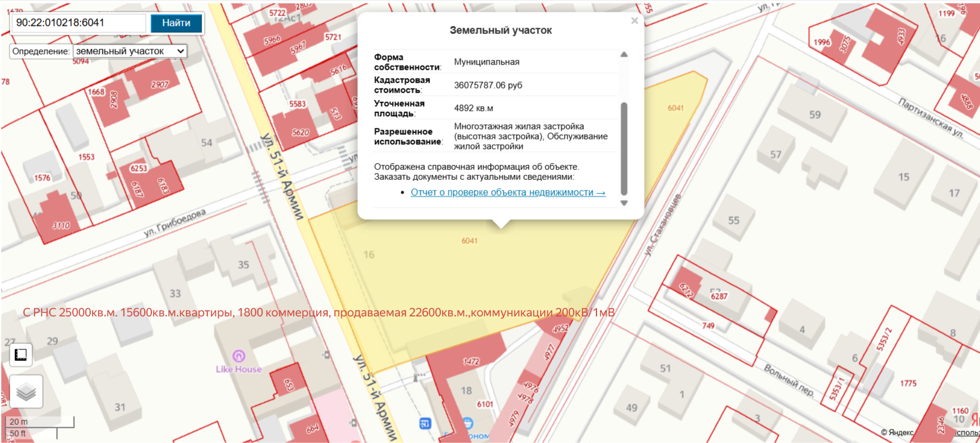
Task: Click the cadastral number search field
Action: click(79, 23)
